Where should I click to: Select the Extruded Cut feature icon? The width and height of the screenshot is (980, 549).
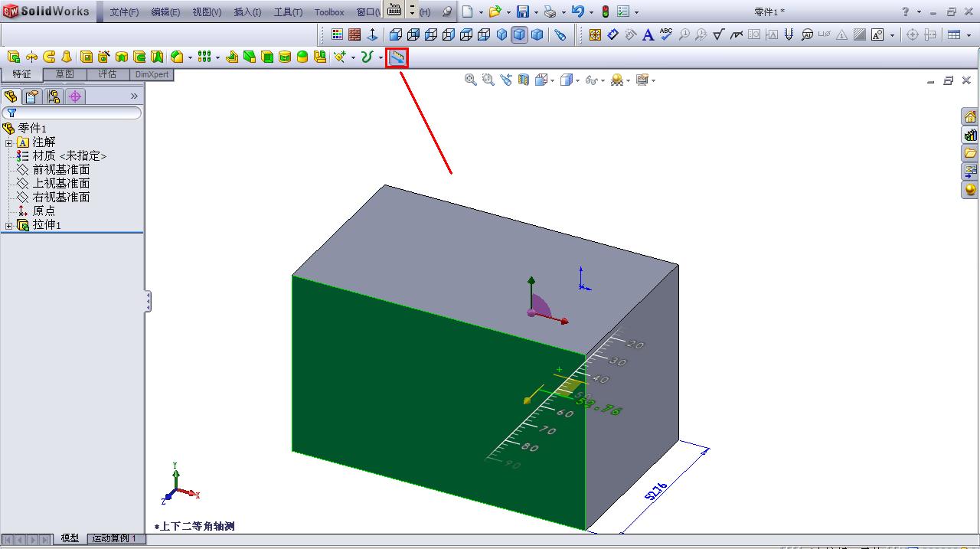(87, 57)
